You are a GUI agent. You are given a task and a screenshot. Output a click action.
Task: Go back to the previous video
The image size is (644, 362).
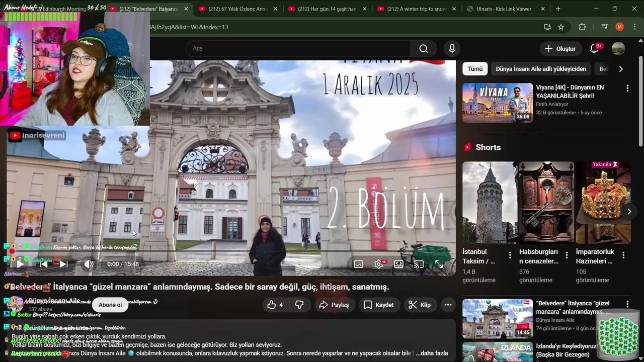coord(44,264)
